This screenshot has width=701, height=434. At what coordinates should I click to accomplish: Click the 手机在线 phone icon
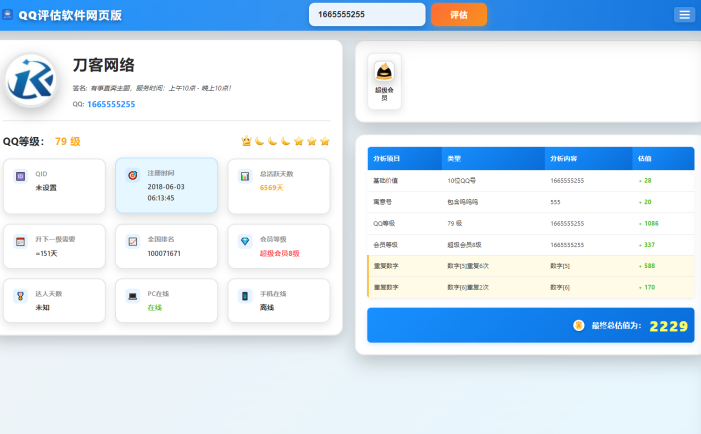245,296
